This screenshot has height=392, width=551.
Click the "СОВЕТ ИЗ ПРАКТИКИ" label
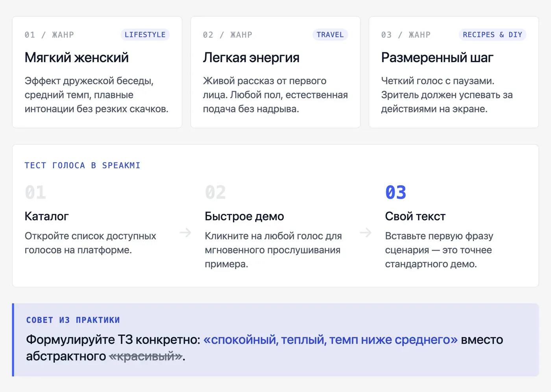tap(73, 320)
